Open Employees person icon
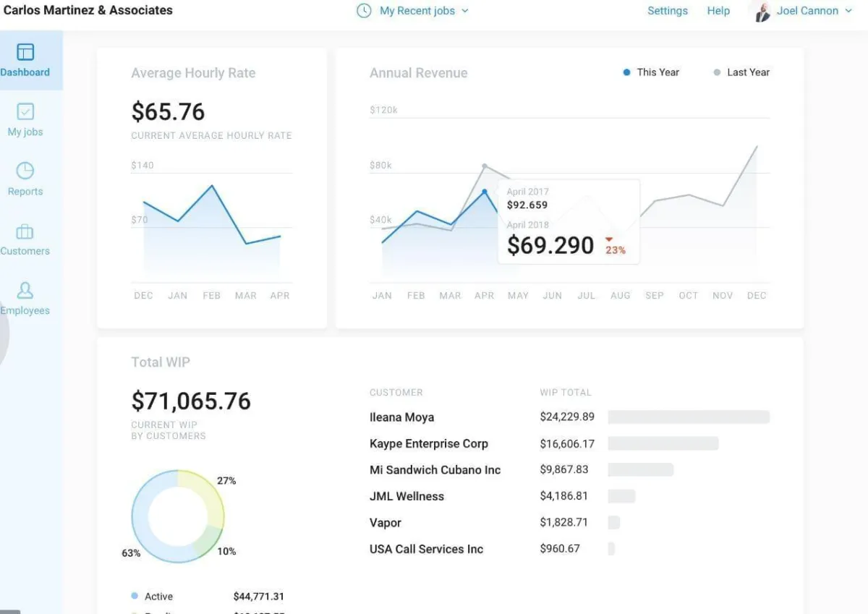The image size is (868, 614). pyautogui.click(x=25, y=290)
